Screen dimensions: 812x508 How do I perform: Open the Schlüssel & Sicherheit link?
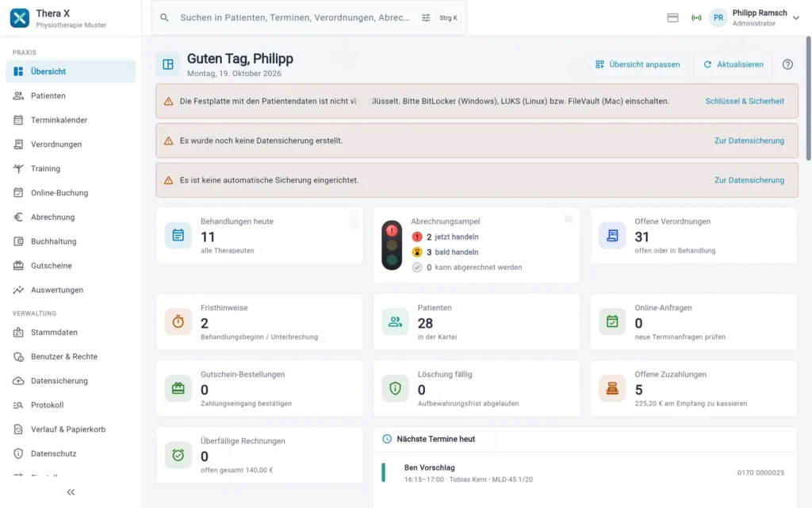(745, 101)
